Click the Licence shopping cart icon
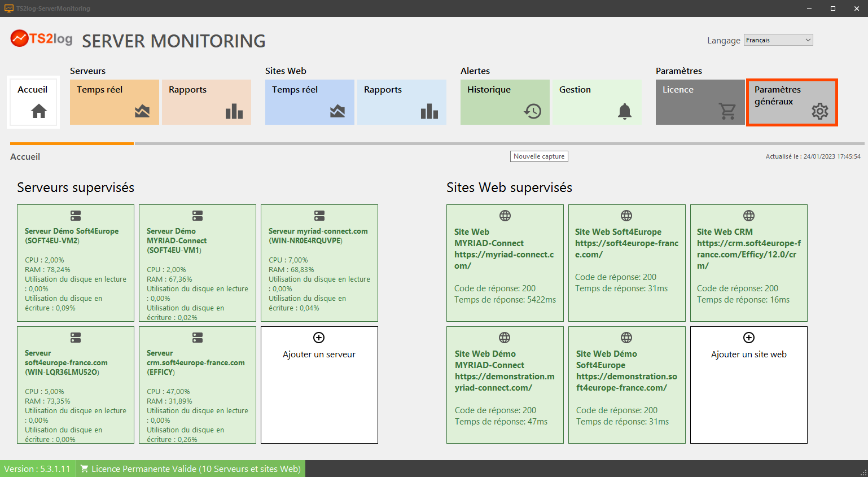Image resolution: width=868 pixels, height=477 pixels. [727, 111]
